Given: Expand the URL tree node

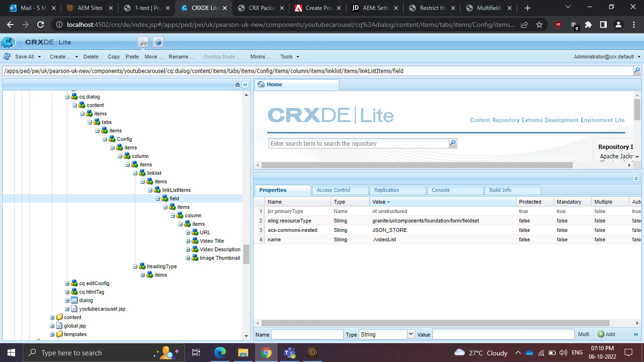Looking at the screenshot, I should pyautogui.click(x=188, y=232).
